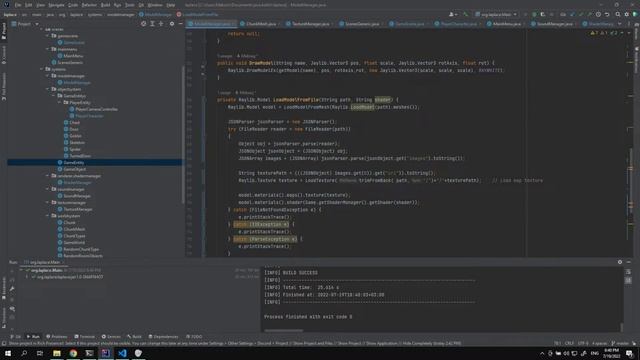Open the Project view selector dropdown
This screenshot has height=360, width=640.
coord(25,24)
